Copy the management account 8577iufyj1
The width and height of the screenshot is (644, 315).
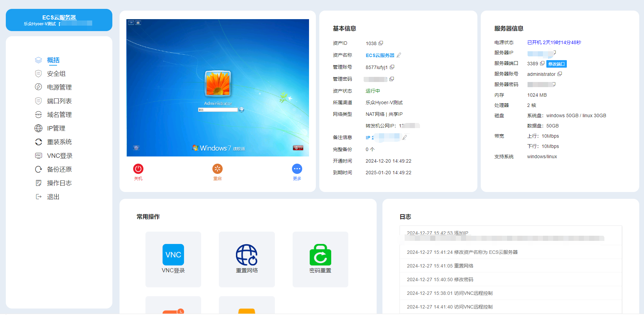(x=392, y=67)
